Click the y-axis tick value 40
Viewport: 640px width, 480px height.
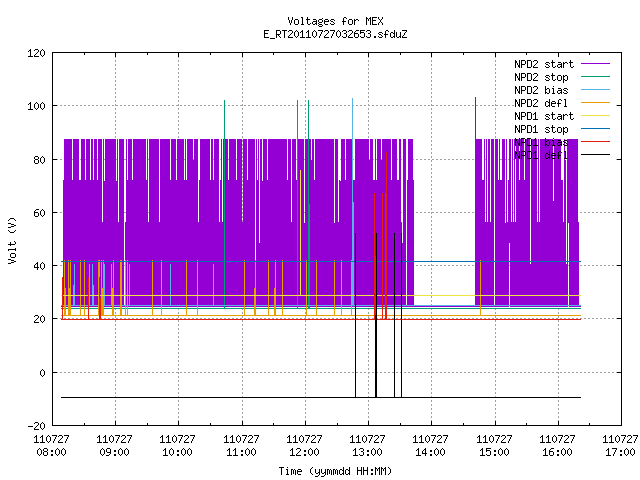pos(40,266)
